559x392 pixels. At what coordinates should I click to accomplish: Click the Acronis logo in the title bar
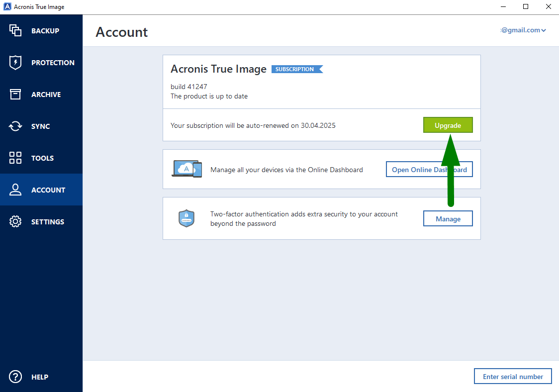pos(6,6)
